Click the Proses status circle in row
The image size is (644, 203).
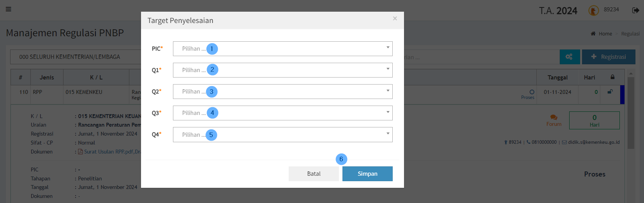531,92
